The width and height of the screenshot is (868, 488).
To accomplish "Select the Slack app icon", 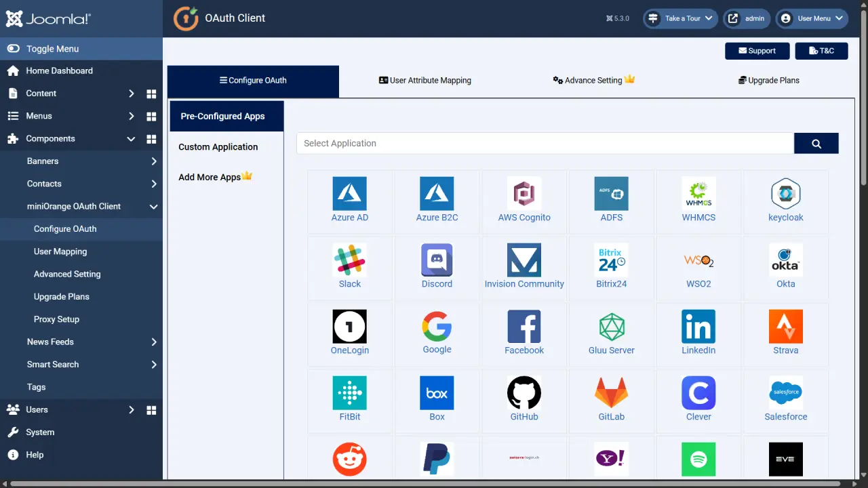I will pyautogui.click(x=350, y=260).
